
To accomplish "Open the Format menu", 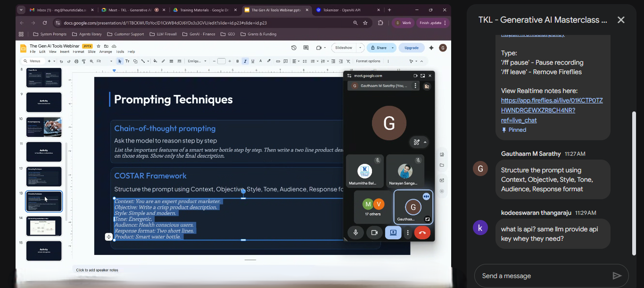I will click(x=78, y=51).
